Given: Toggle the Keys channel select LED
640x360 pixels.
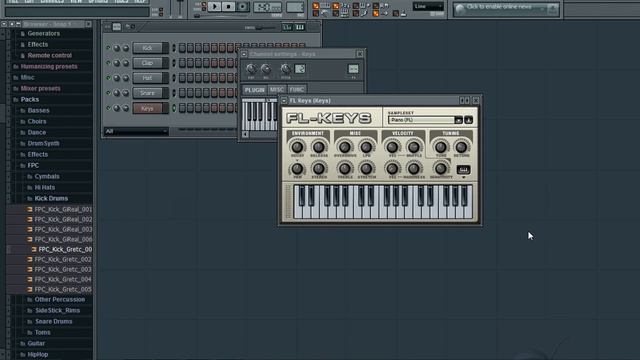Looking at the screenshot, I should pos(174,108).
